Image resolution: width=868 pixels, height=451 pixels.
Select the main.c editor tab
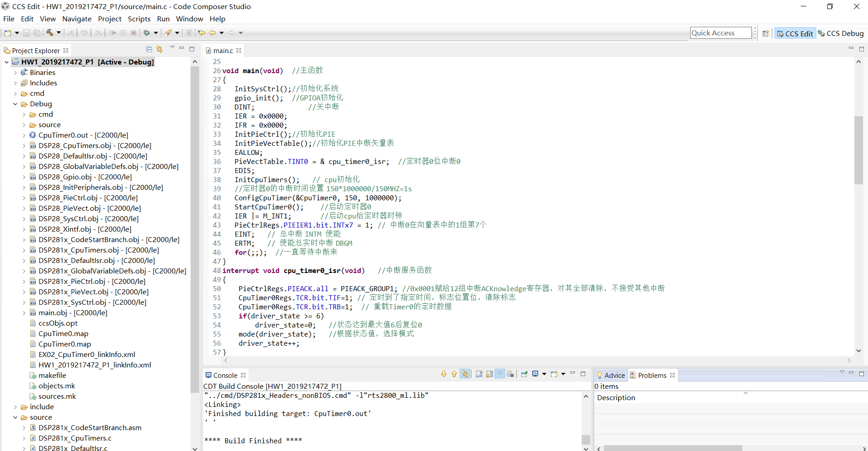pyautogui.click(x=223, y=50)
